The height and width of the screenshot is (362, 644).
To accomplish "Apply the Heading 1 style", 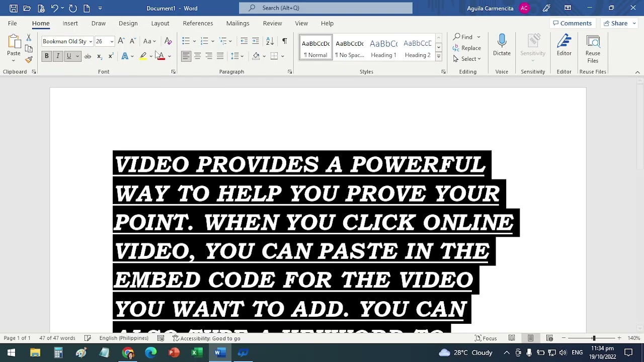I will [x=383, y=48].
